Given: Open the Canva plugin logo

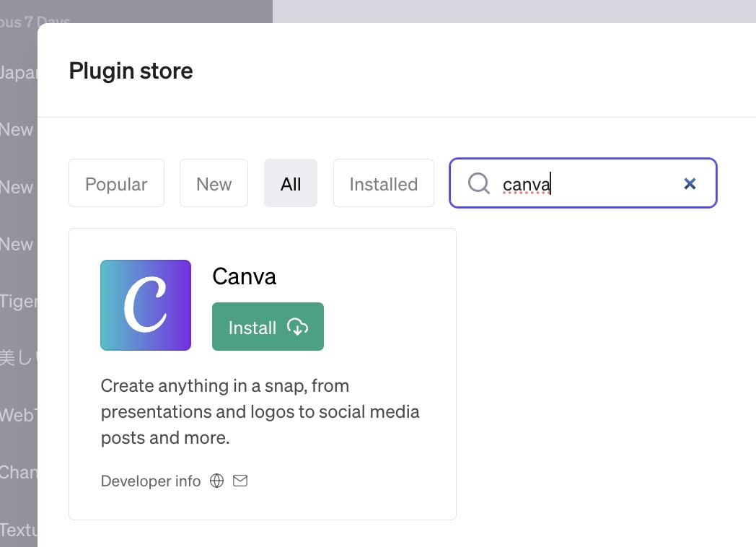Looking at the screenshot, I should coord(146,305).
